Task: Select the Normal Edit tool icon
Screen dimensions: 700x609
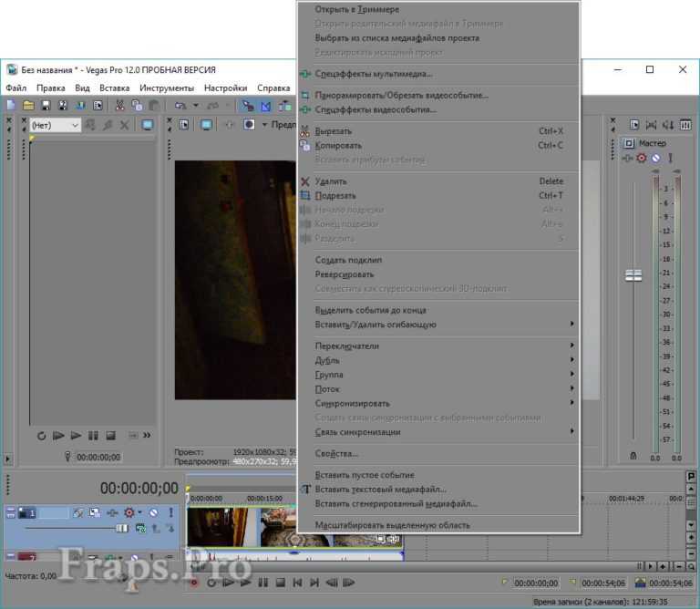Action: 248,106
